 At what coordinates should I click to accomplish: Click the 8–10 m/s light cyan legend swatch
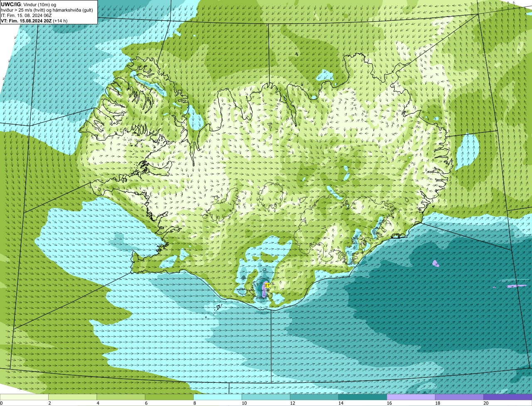click(x=217, y=397)
